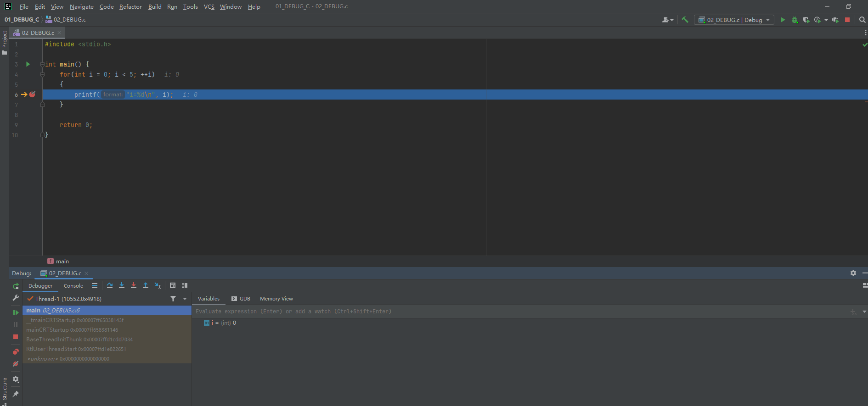Toggle the breakpoint on line 6
Viewport: 868px width, 406px height.
tap(32, 95)
